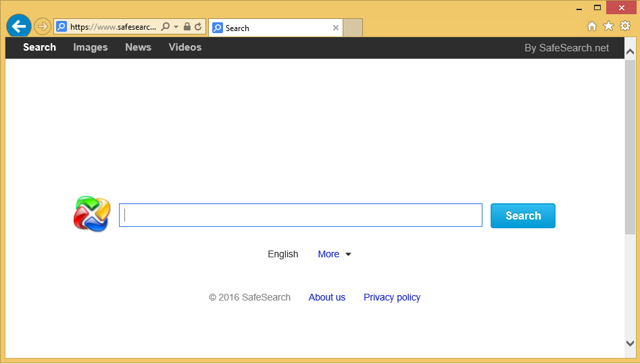
Task: Switch to the News tab
Action: click(x=138, y=47)
